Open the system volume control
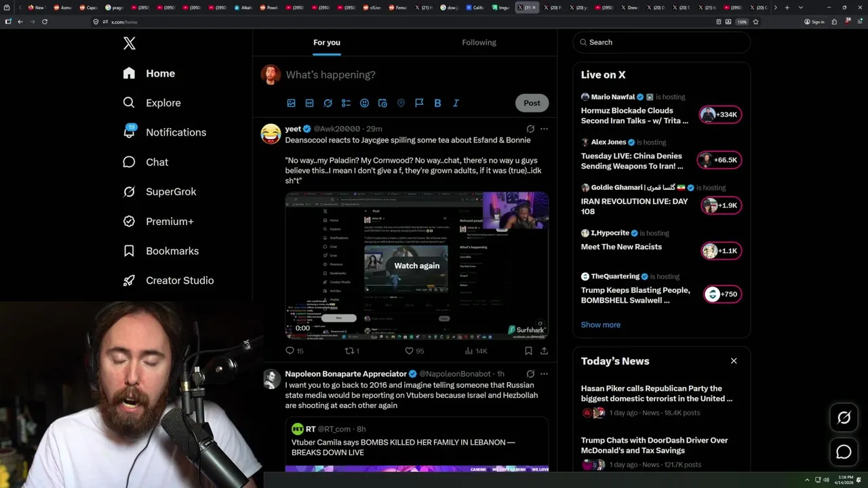This screenshot has width=868, height=488. point(827,480)
